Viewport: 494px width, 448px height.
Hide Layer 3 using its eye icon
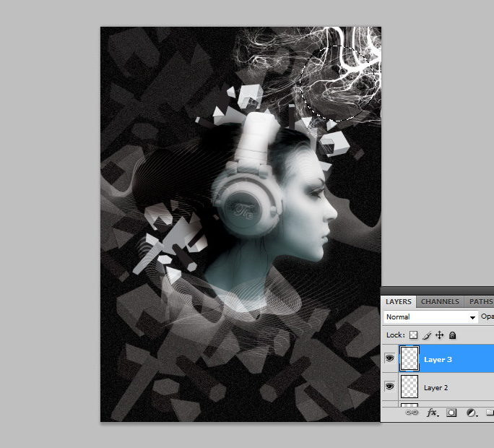click(x=390, y=358)
